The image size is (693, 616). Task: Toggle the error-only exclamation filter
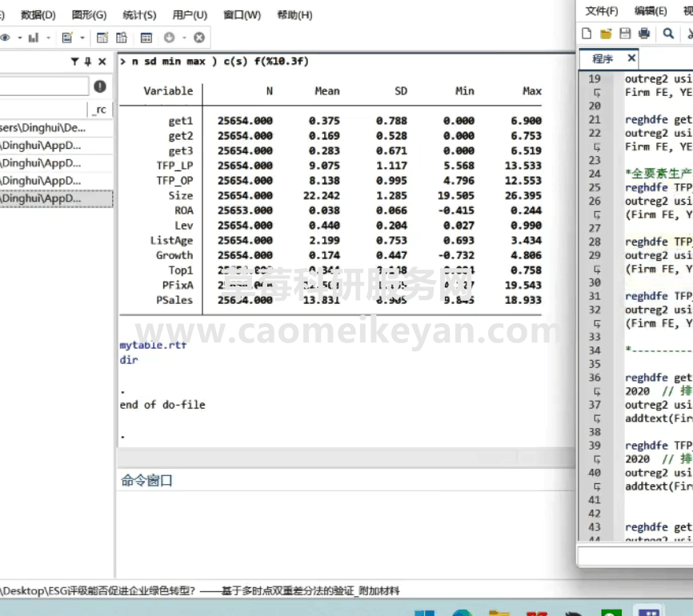(x=100, y=86)
